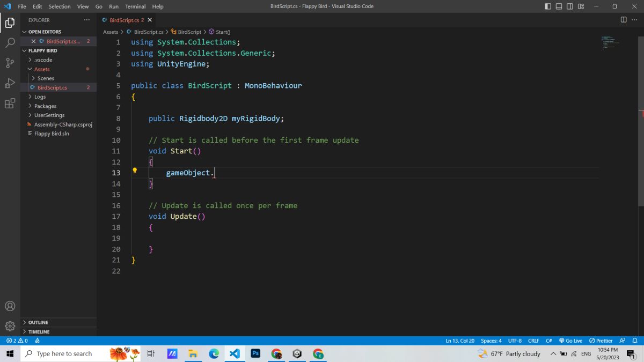Open the Explorer view in the activity bar
This screenshot has height=362, width=644.
(x=10, y=23)
